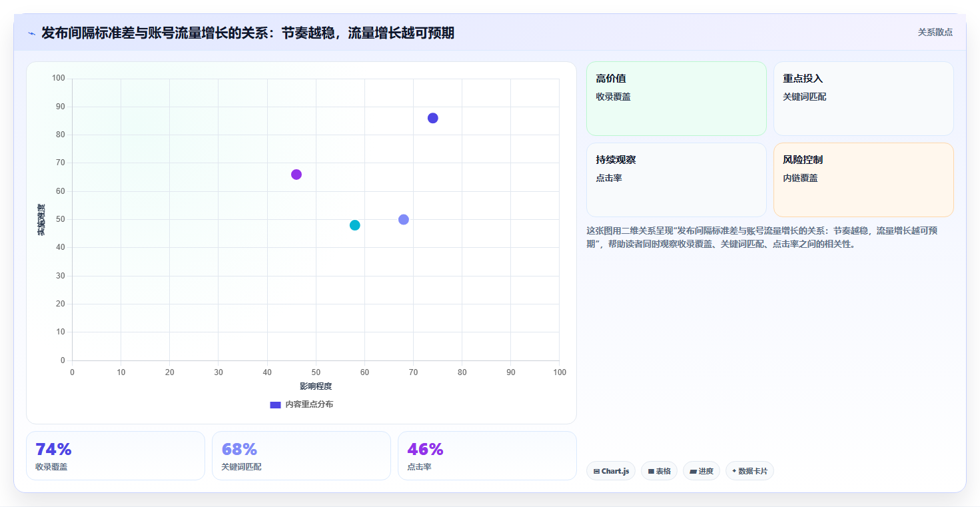The width and height of the screenshot is (980, 507).
Task: Open the 风险控制 内链覆盖 quadrant card
Action: tap(863, 180)
